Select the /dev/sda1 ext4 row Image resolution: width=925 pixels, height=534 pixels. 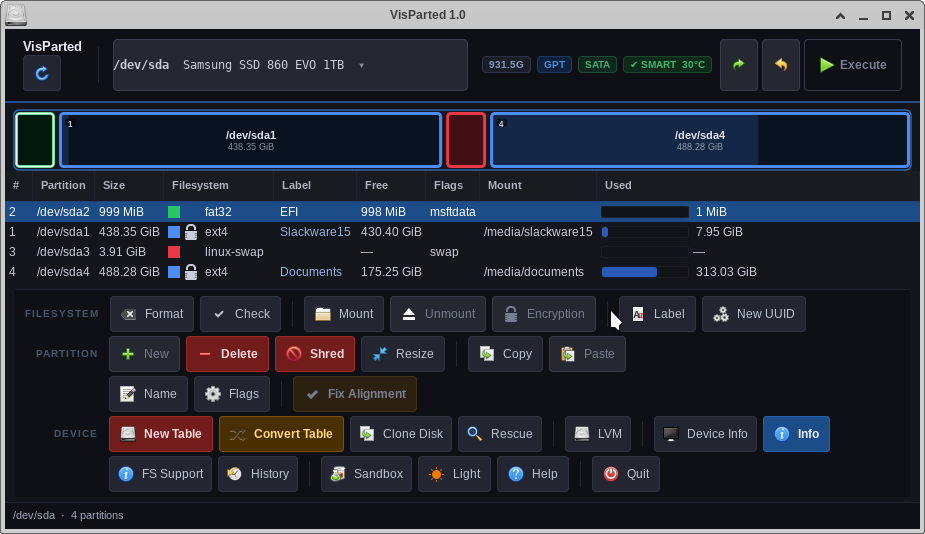click(x=462, y=232)
